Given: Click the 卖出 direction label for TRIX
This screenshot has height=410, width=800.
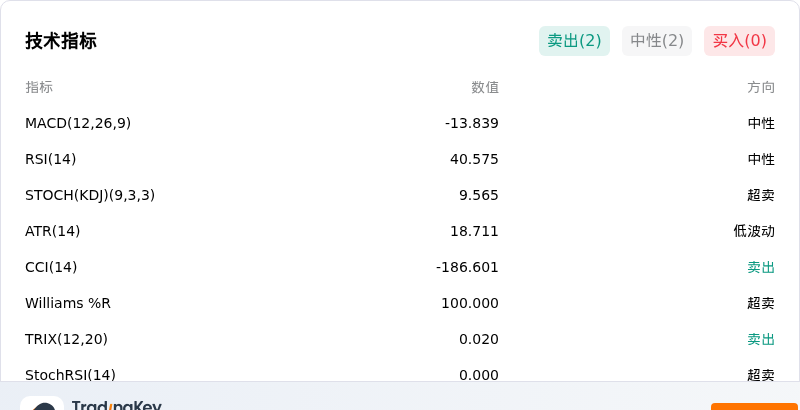Looking at the screenshot, I should pyautogui.click(x=761, y=339).
